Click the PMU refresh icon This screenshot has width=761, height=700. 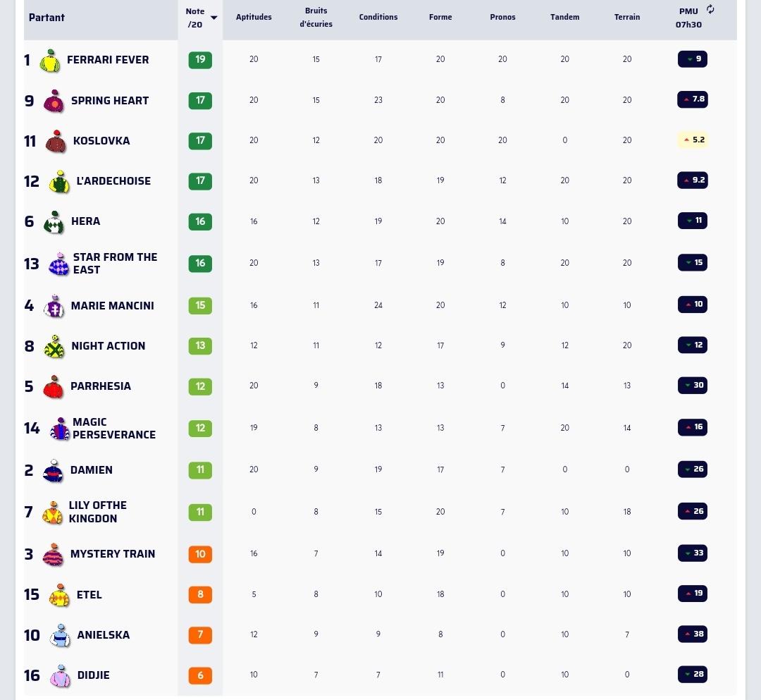710,9
